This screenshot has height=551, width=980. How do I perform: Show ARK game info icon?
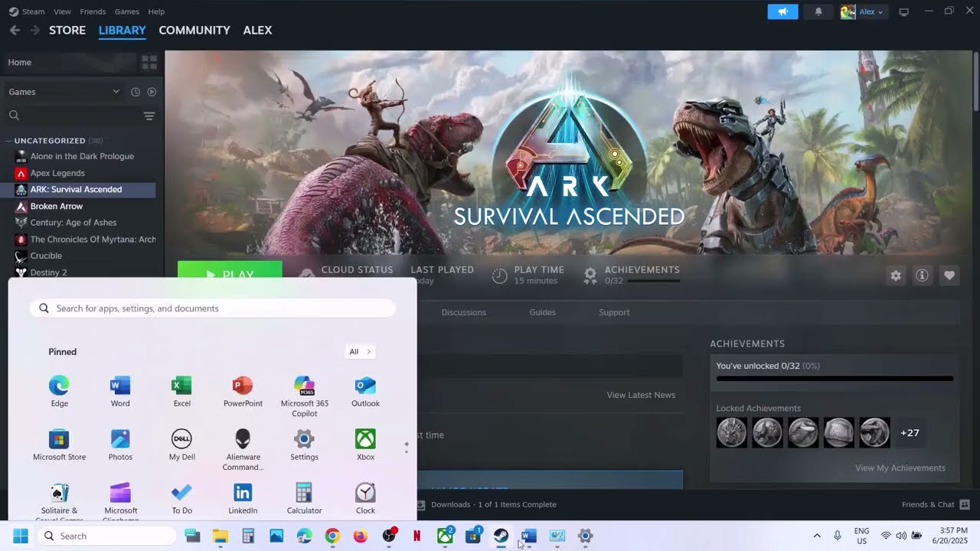(x=923, y=275)
